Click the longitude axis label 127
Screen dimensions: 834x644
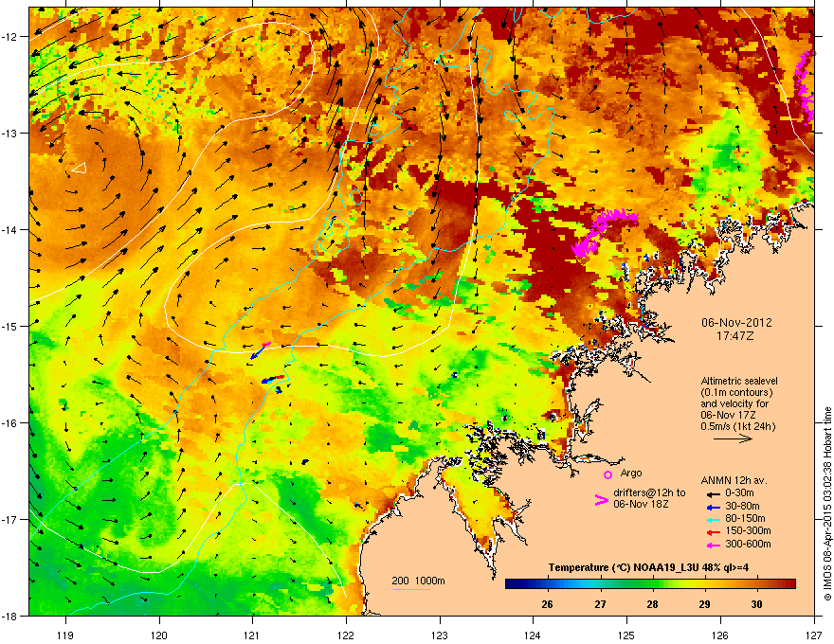pyautogui.click(x=814, y=635)
